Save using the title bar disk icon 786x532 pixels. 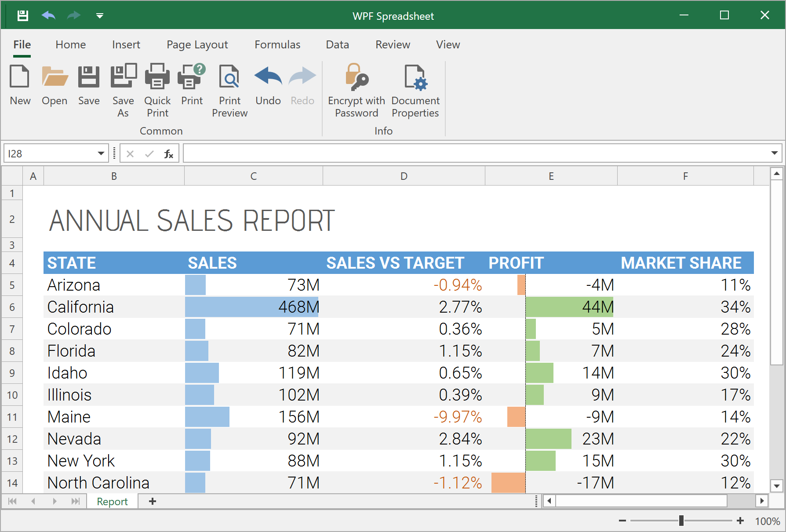coord(23,16)
